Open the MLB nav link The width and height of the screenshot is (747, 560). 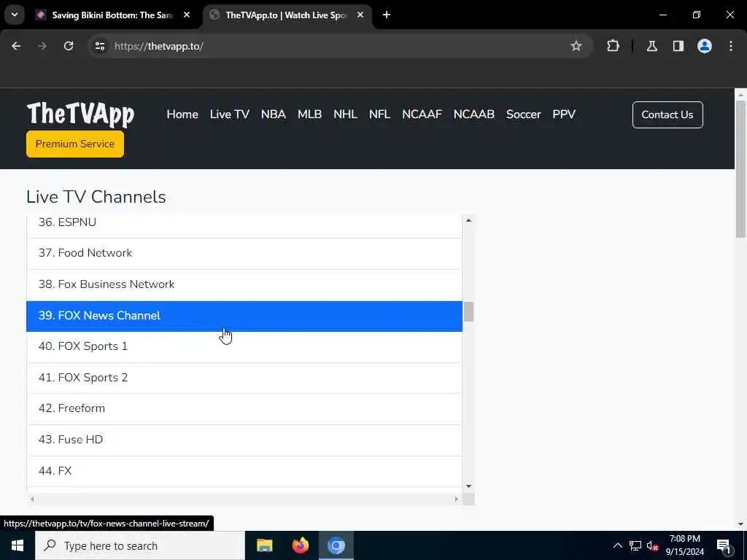coord(309,114)
